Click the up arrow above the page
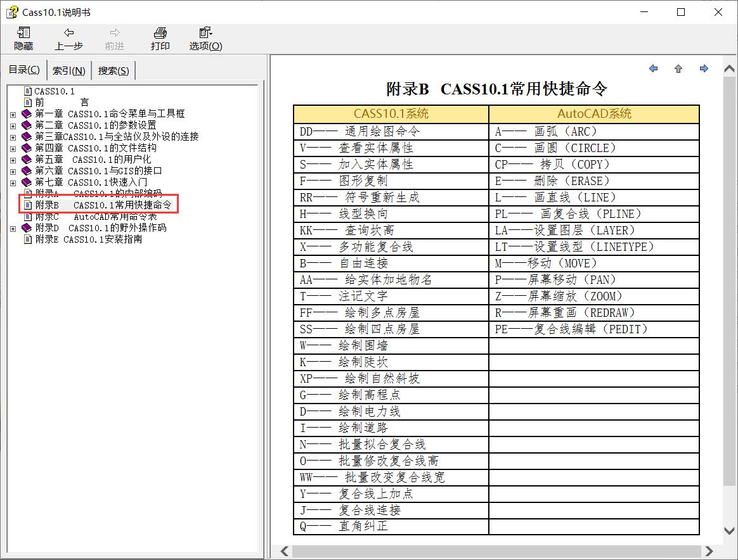This screenshot has width=738, height=560. coord(678,68)
